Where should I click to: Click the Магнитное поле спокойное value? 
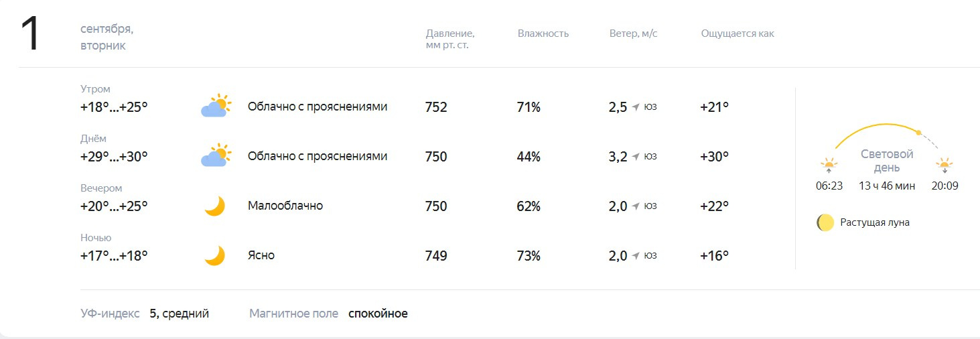[x=378, y=314]
